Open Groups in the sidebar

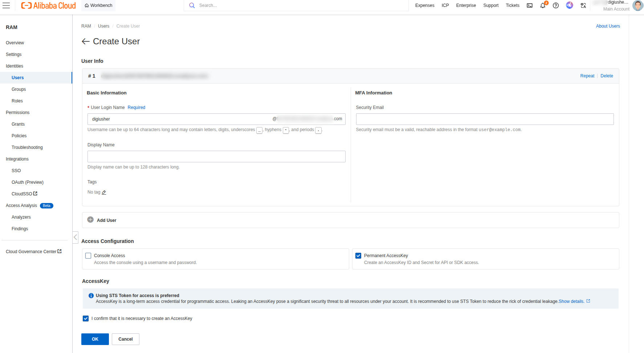pyautogui.click(x=19, y=89)
